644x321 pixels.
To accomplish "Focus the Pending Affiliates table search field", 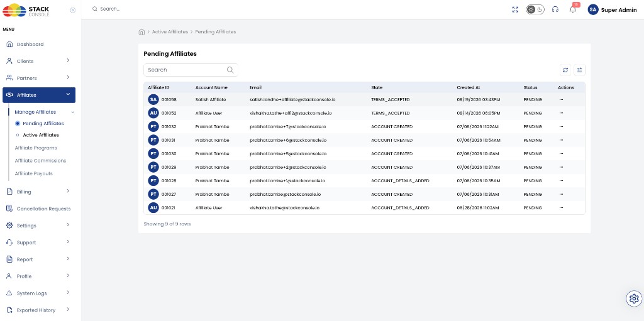I will pyautogui.click(x=191, y=70).
